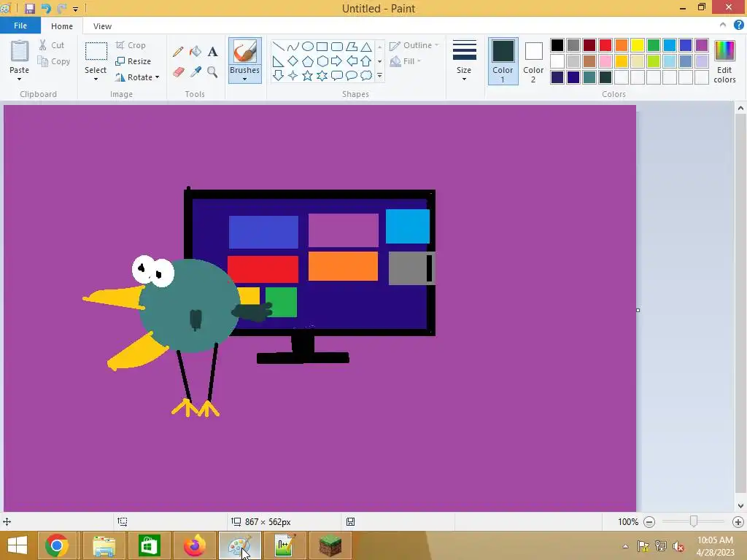Collapse the ribbon with the chevron
This screenshot has height=560, width=747.
723,25
